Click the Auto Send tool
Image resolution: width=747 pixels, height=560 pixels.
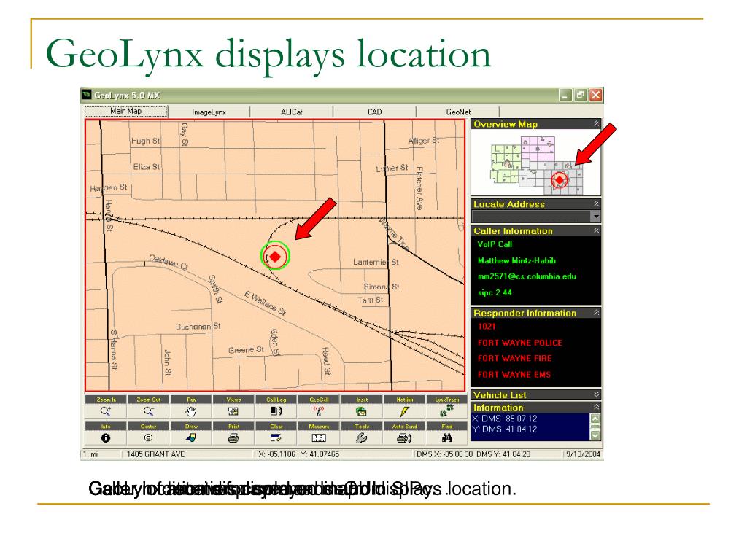[x=404, y=437]
